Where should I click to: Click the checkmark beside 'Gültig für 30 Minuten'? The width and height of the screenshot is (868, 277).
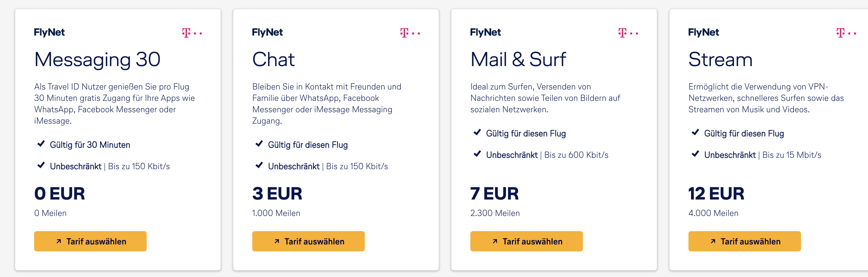coord(41,144)
